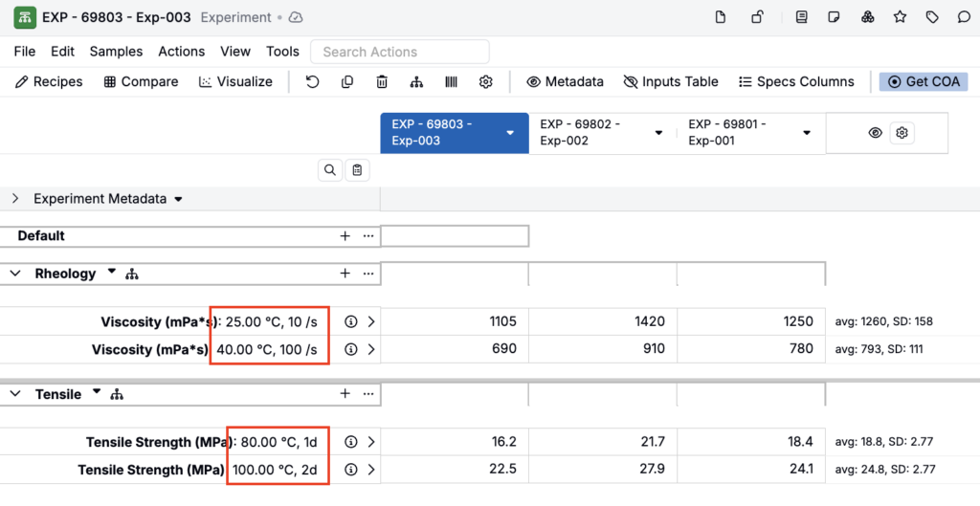Open the Actions menu
The height and width of the screenshot is (506, 980).
coord(181,52)
